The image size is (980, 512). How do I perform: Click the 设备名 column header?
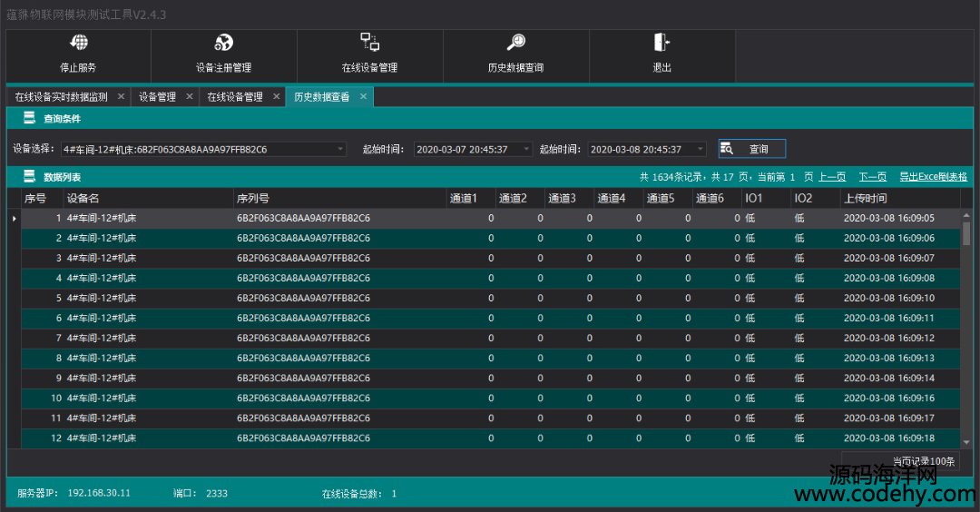(148, 198)
